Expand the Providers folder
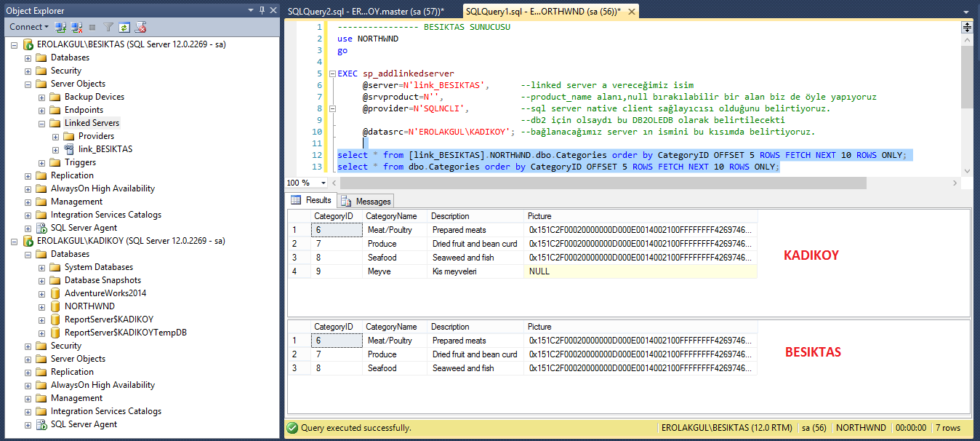Viewport: 980px width, 441px height. pos(56,136)
